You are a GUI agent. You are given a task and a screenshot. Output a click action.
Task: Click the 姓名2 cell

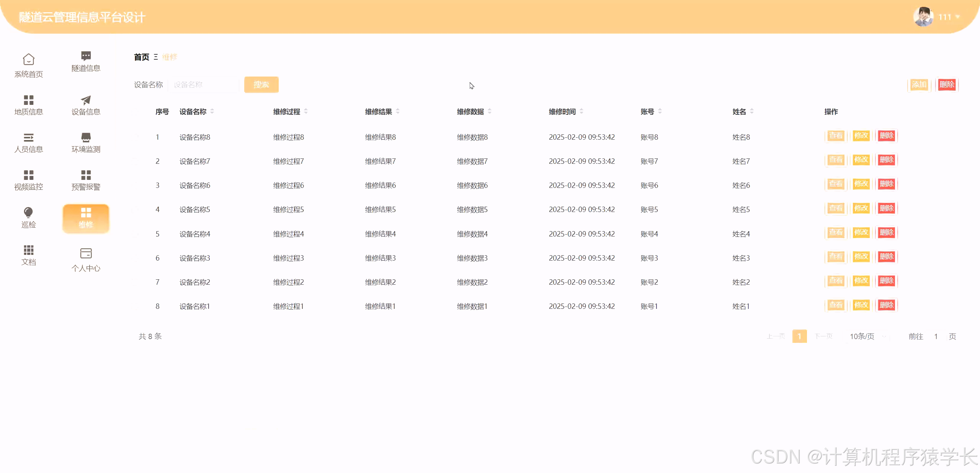pos(741,282)
